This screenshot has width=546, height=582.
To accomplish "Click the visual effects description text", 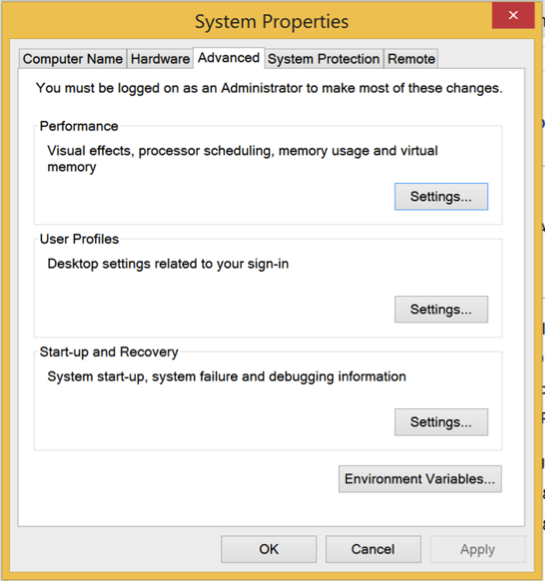I will click(242, 159).
